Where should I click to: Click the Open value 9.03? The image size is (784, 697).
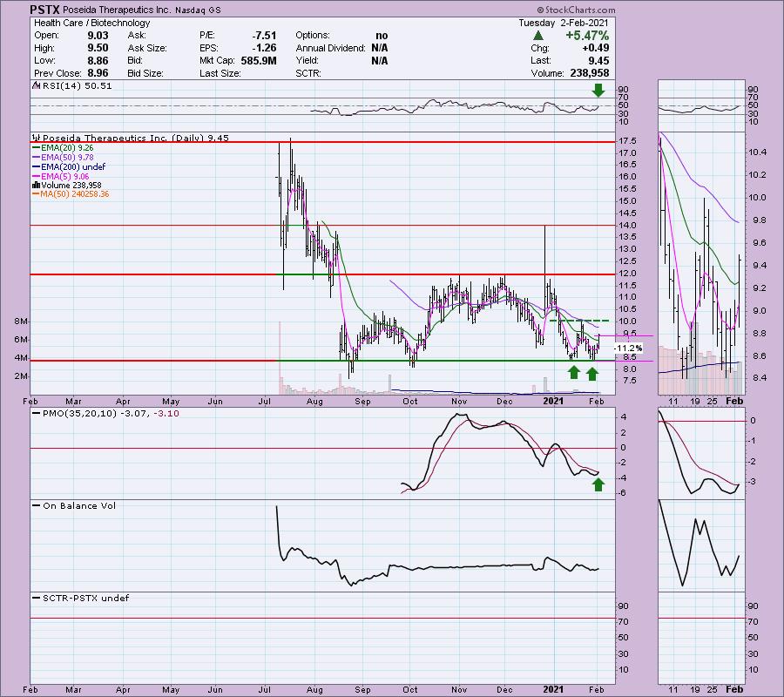click(x=98, y=36)
